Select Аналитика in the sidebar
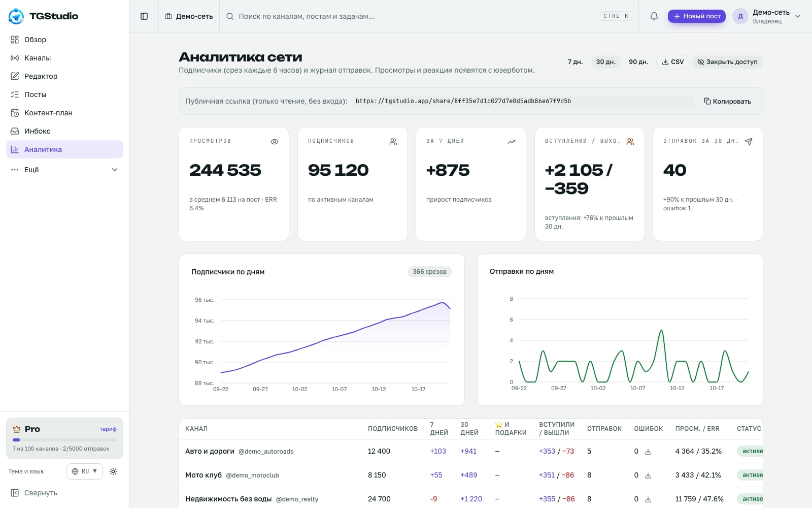Image resolution: width=812 pixels, height=508 pixels. 64,149
